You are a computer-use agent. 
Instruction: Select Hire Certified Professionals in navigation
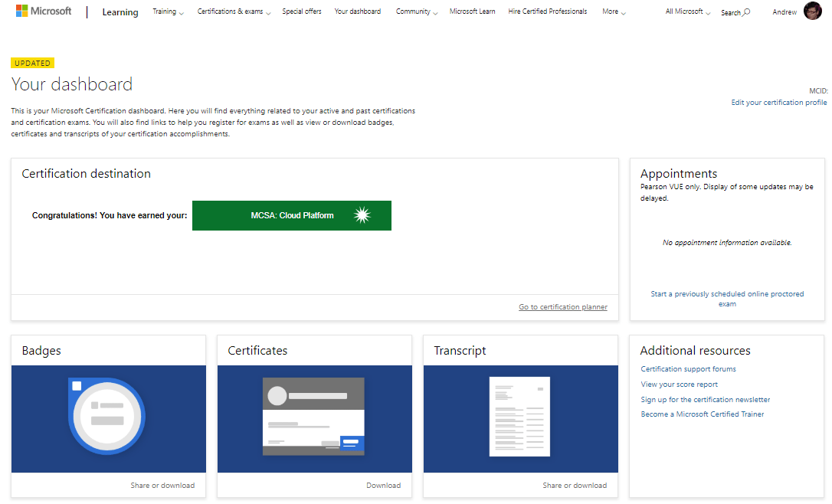[x=547, y=12]
